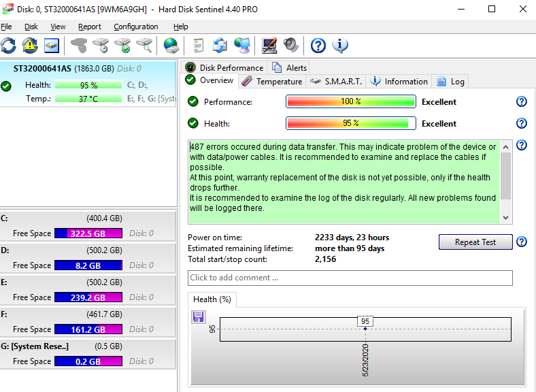Click the C: free space 322.5 GB bar
The width and height of the screenshot is (536, 392).
point(88,233)
